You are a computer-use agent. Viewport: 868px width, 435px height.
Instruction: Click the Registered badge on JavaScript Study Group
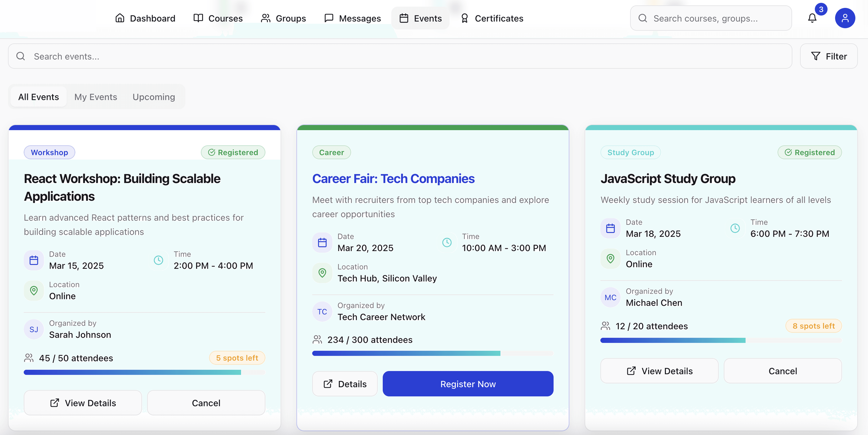810,152
